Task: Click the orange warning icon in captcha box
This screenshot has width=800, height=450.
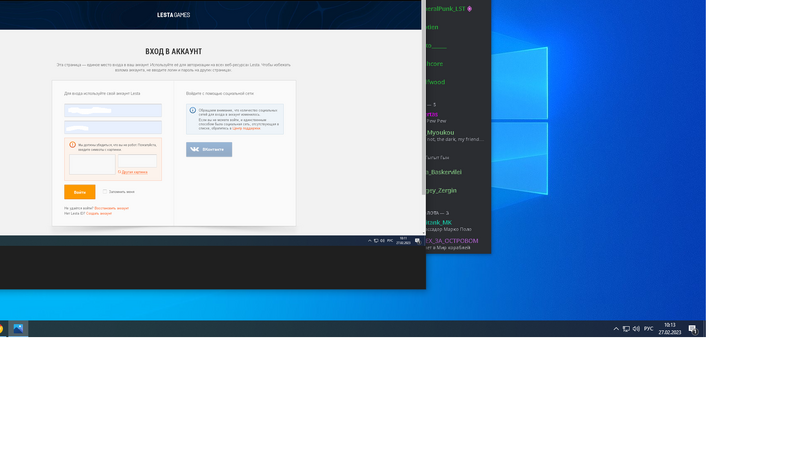Action: [x=72, y=144]
